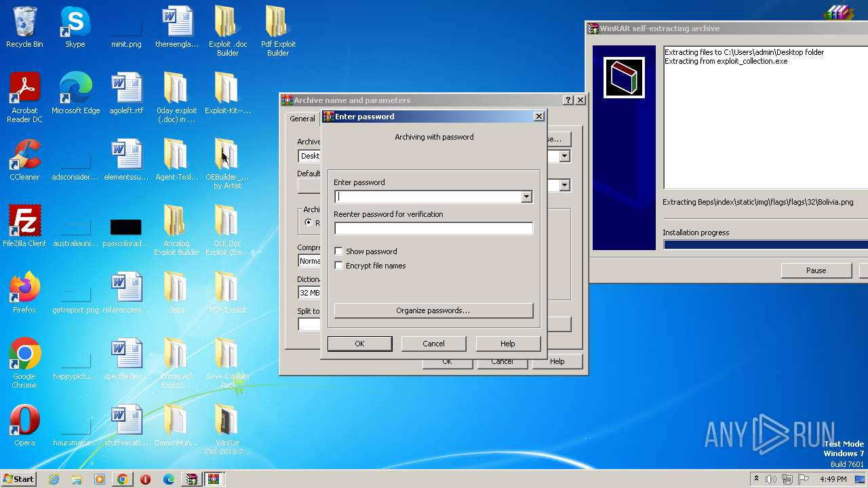Open the archive name dropdown arrow
The image size is (868, 488).
[564, 156]
